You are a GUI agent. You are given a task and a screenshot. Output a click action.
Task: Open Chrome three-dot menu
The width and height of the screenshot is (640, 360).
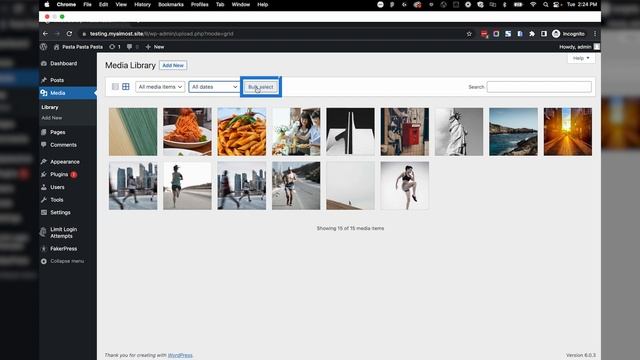595,34
